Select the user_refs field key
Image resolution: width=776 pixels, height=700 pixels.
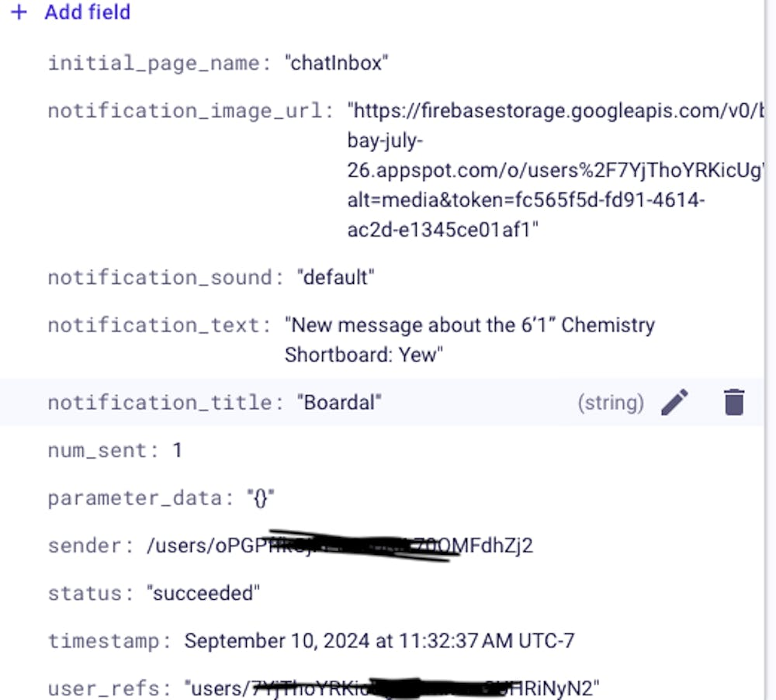109,688
